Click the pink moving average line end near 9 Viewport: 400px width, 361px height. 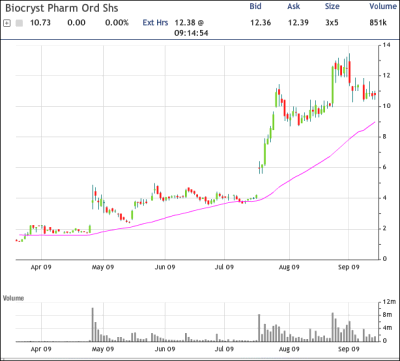pyautogui.click(x=375, y=122)
